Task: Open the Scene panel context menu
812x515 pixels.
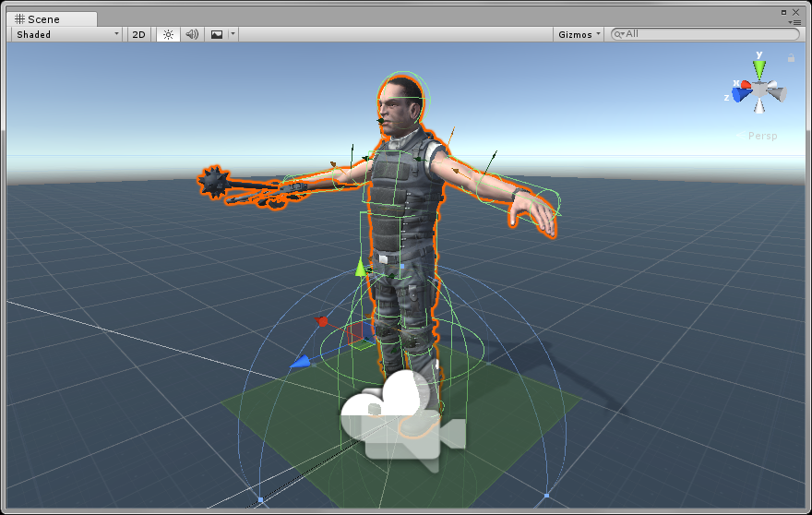Action: tap(794, 22)
